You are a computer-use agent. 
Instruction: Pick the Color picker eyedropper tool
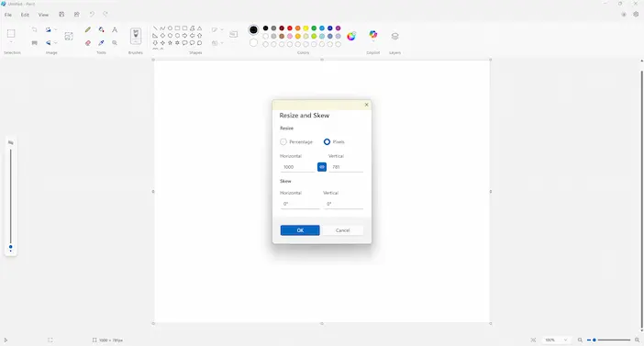click(x=101, y=43)
